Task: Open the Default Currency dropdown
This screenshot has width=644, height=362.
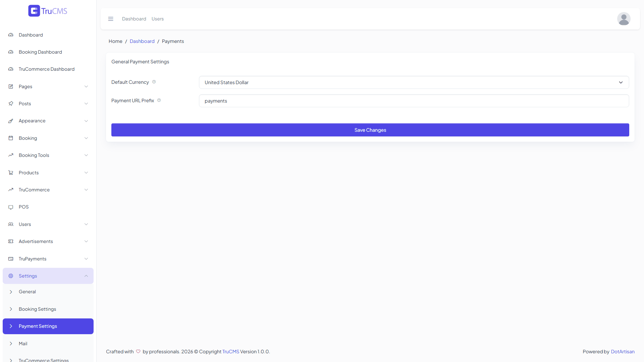Action: [x=414, y=82]
